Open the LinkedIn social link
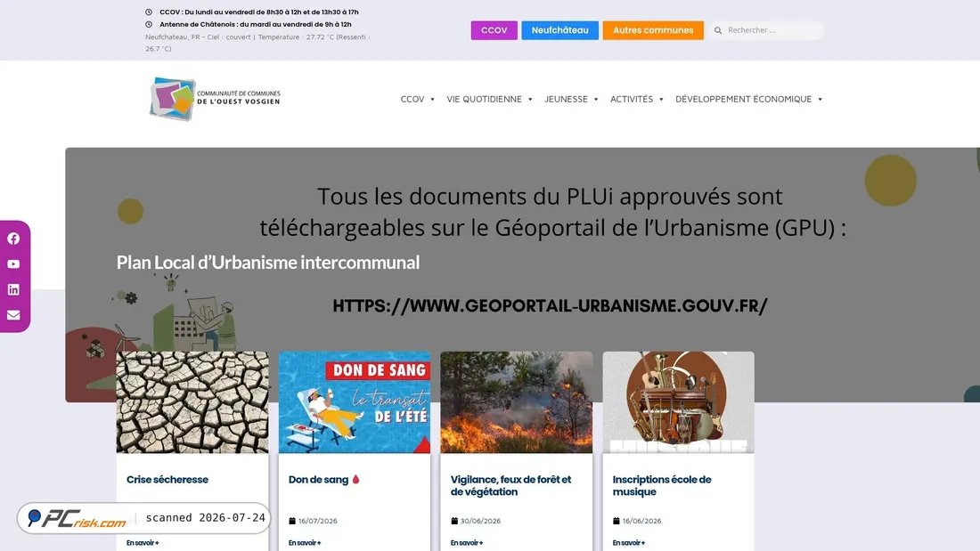The width and height of the screenshot is (980, 551). (13, 289)
